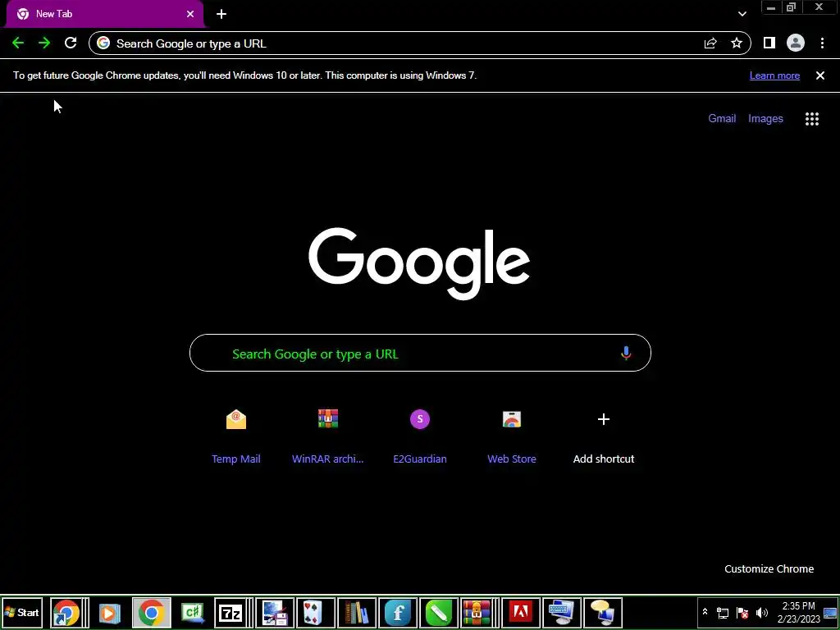840x630 pixels.
Task: Open the Temp Mail shortcut
Action: coord(235,436)
